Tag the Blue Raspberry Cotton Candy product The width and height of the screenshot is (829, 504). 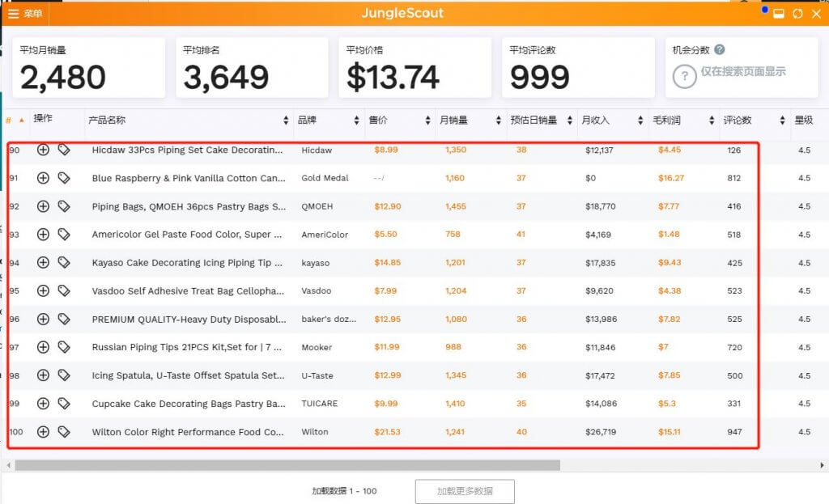point(64,178)
